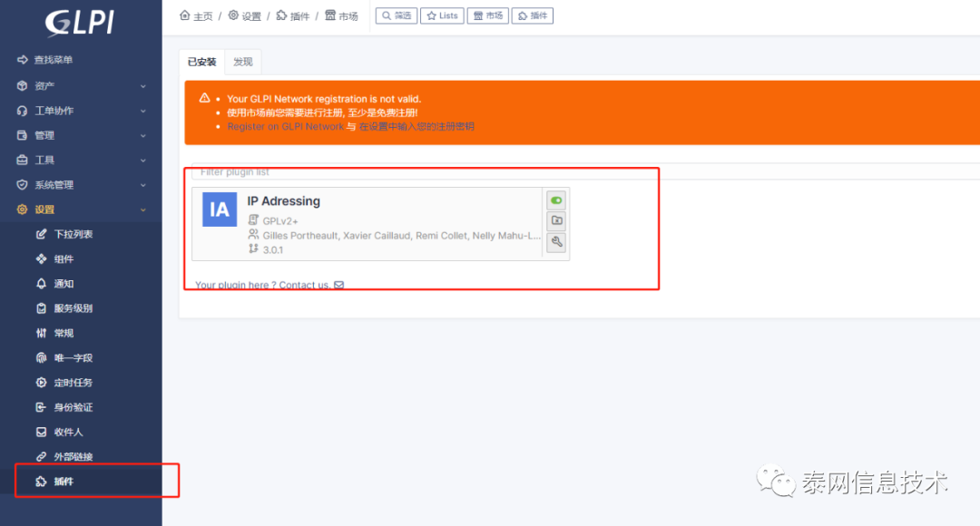Viewport: 980px width, 526px height.
Task: Open IP Adressing configuration wrench icon
Action: tap(556, 242)
